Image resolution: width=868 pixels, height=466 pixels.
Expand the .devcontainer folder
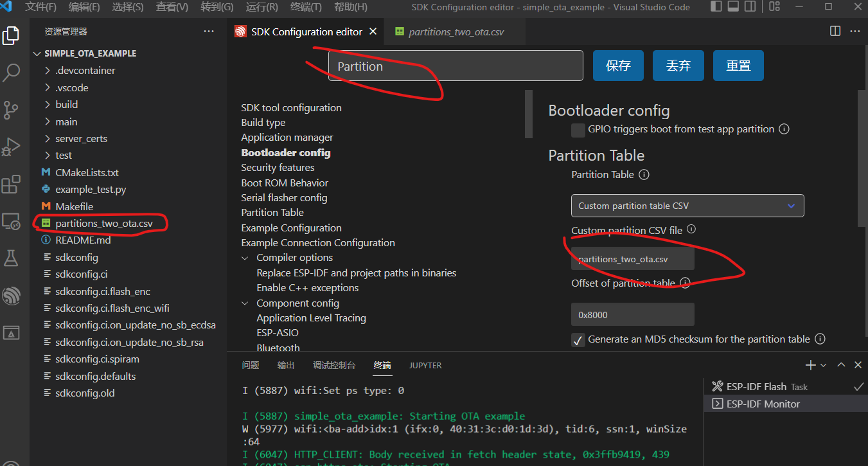48,71
